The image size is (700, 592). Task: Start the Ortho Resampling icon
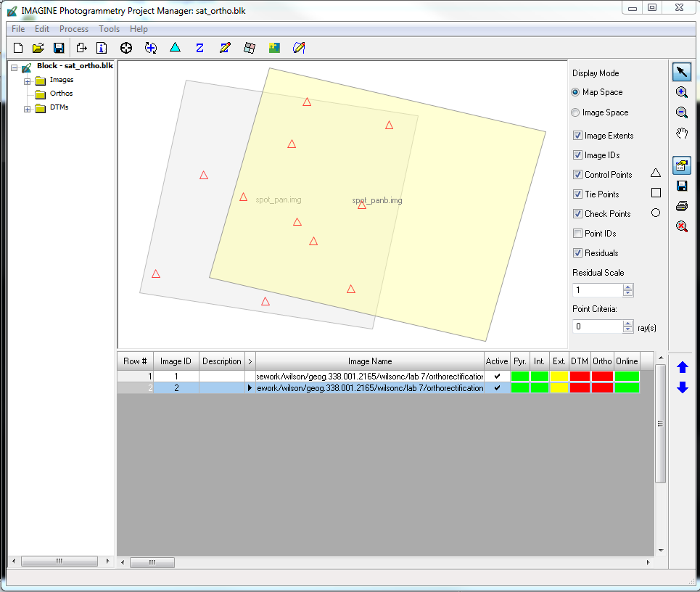pos(250,48)
